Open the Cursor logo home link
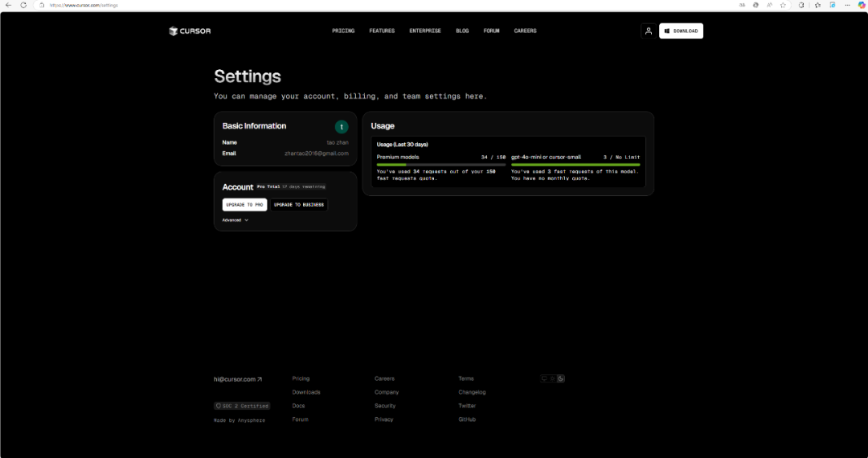Screen dimensions: 868x458 pos(190,31)
